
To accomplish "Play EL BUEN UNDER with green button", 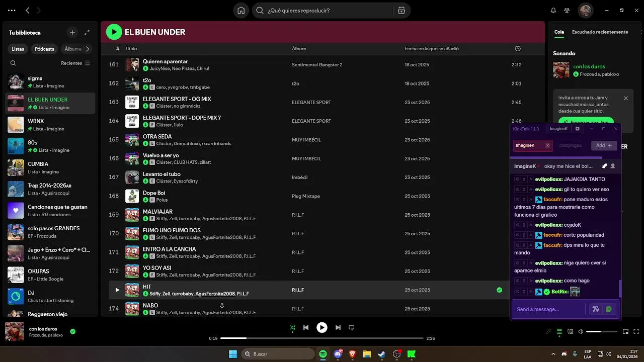I will click(x=114, y=32).
